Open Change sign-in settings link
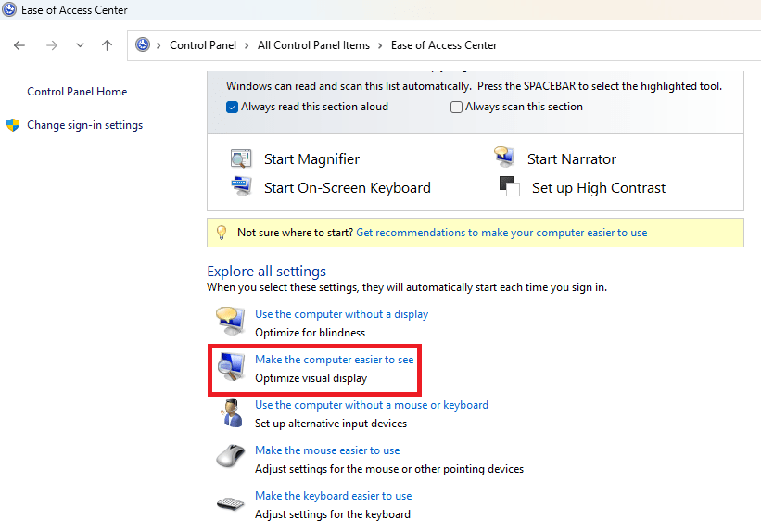 pyautogui.click(x=85, y=125)
